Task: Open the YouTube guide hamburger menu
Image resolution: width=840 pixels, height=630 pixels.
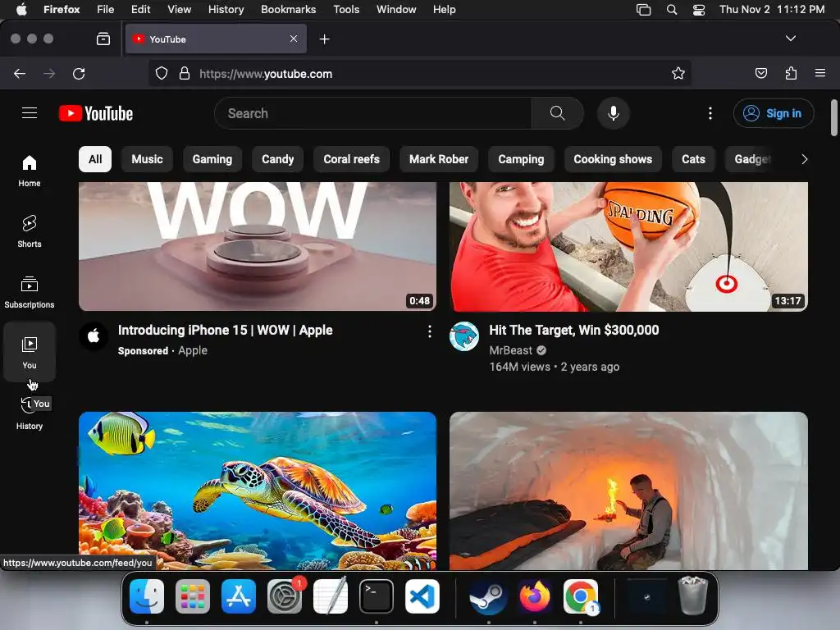Action: tap(30, 113)
